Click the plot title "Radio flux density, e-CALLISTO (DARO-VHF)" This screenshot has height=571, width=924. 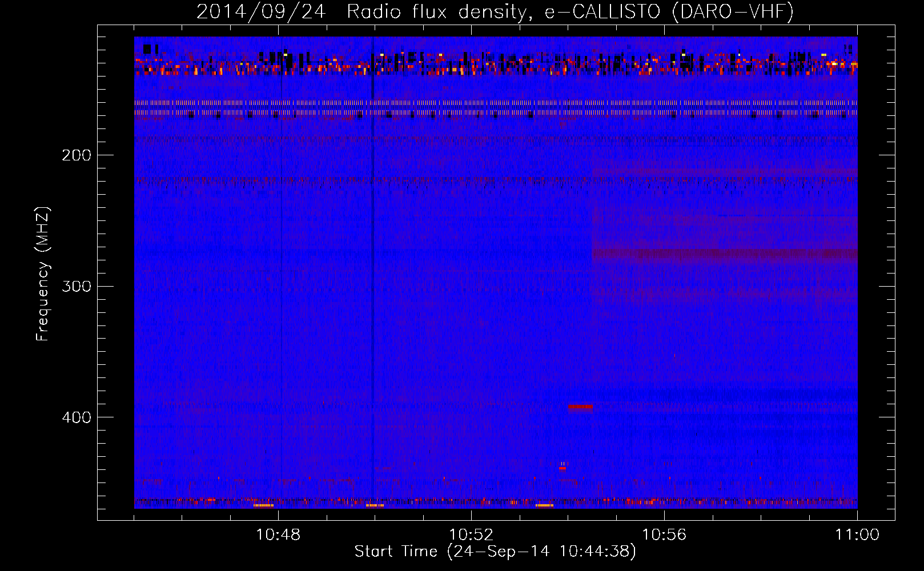(570, 11)
